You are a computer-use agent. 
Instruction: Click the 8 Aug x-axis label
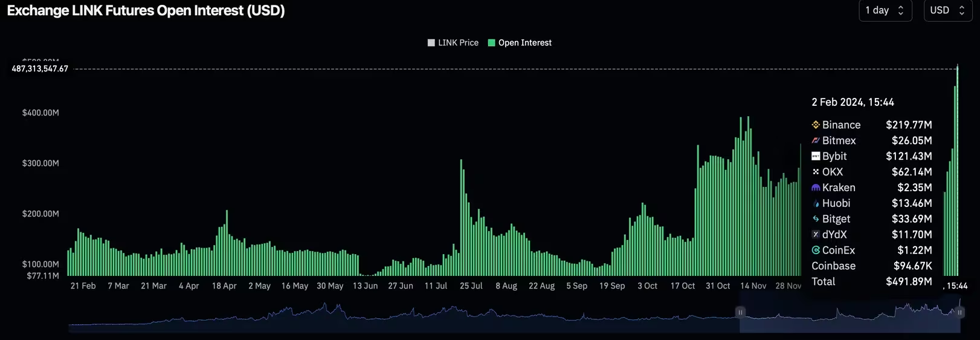coord(506,286)
